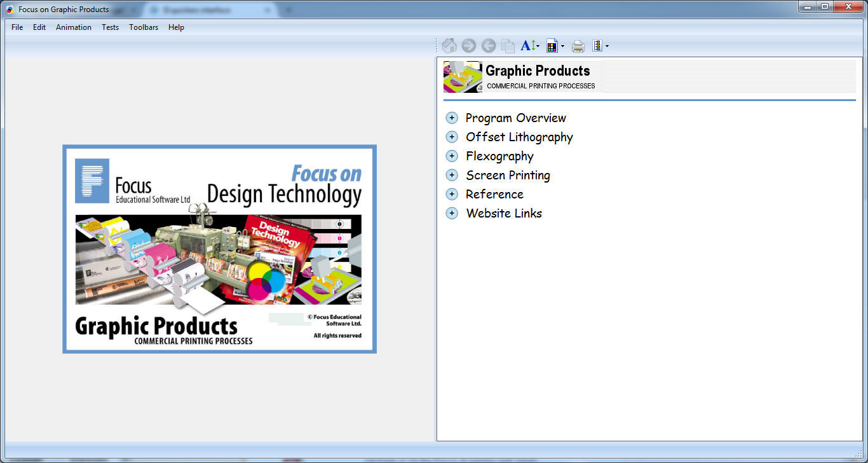Screen dimensions: 868x463
Task: Select the Screen Printing topic text
Action: [x=508, y=175]
